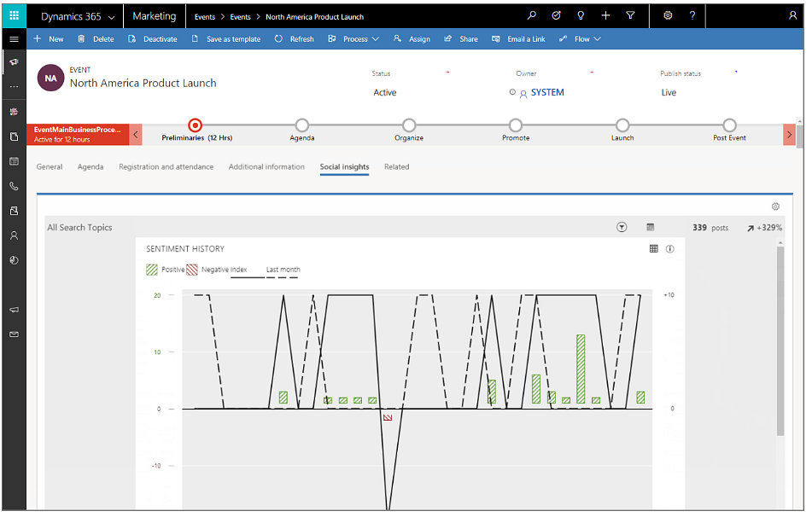Viewport: 812px width, 517px height.
Task: Click the Sentiment History data table icon
Action: point(653,249)
